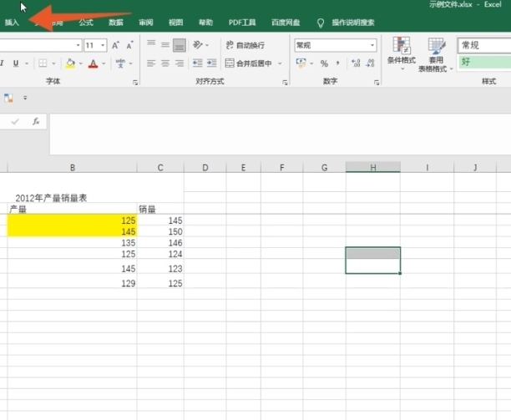
Task: Apply the comma style format
Action: (x=336, y=63)
